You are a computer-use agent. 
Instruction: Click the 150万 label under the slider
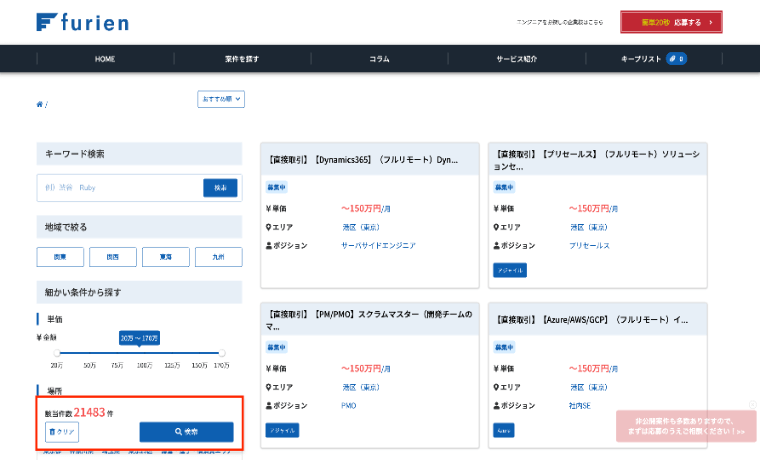tap(200, 365)
